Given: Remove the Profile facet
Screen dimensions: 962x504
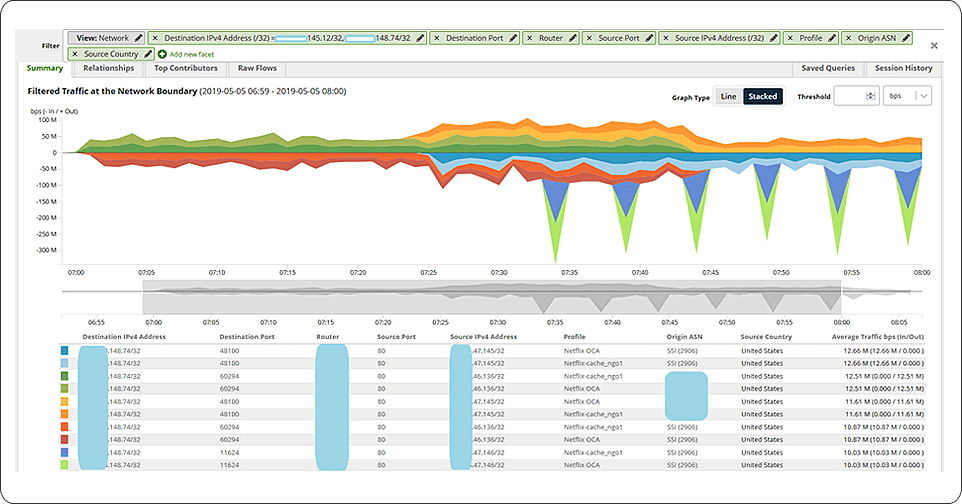Looking at the screenshot, I should (x=790, y=38).
